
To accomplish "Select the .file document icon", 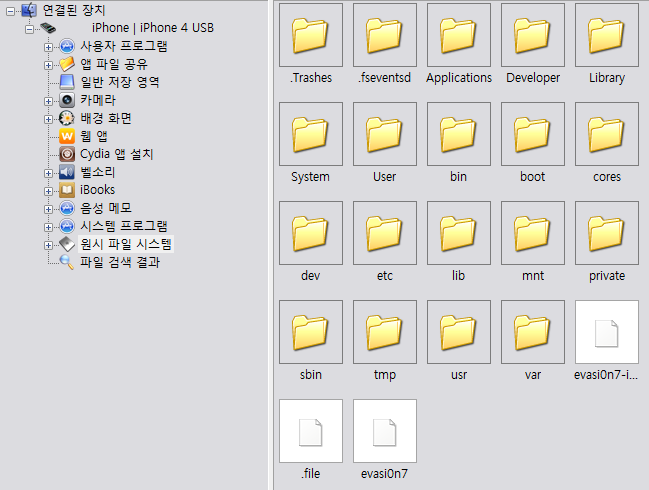I will click(311, 431).
